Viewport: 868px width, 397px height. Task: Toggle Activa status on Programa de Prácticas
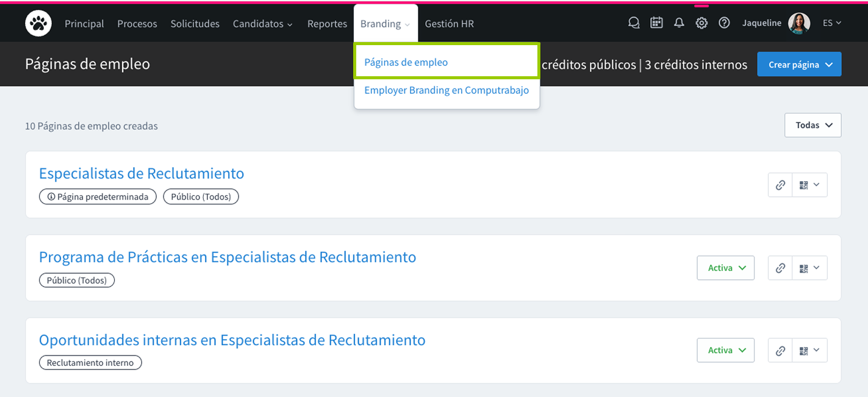tap(725, 268)
